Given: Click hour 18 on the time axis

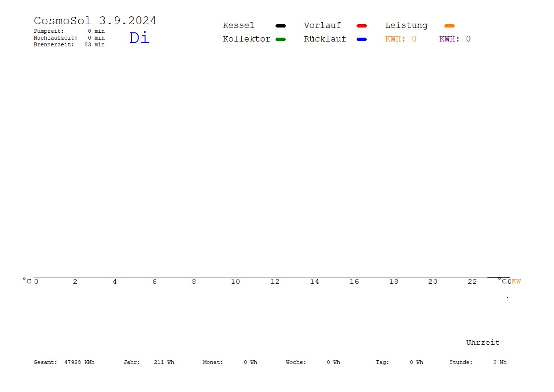Looking at the screenshot, I should (x=394, y=282).
